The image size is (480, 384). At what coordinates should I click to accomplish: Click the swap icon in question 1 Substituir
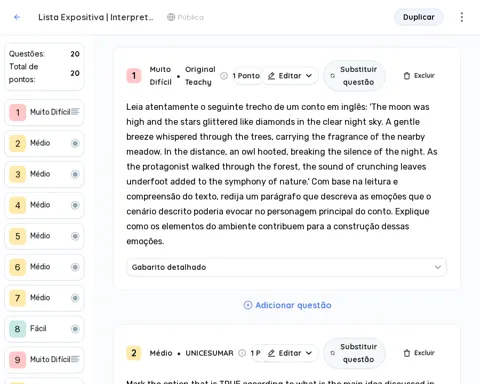click(x=332, y=76)
